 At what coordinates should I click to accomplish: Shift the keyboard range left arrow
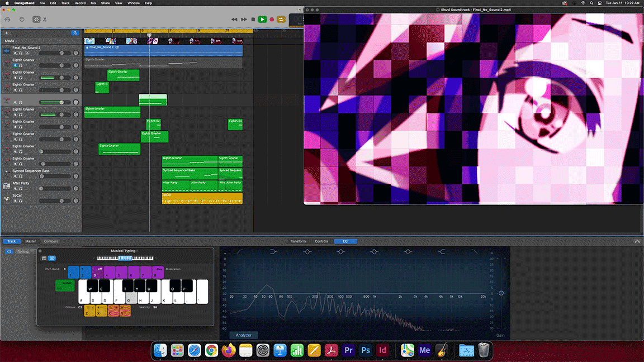(x=94, y=258)
